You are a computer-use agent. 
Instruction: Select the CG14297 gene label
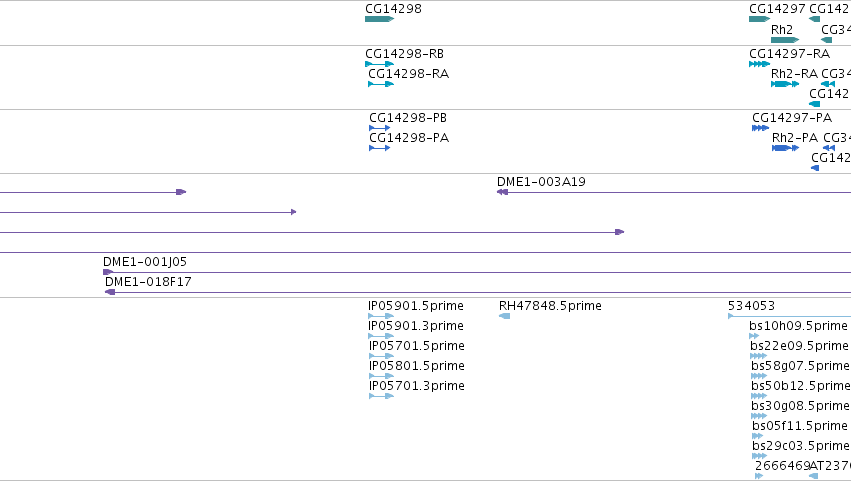[x=777, y=9]
